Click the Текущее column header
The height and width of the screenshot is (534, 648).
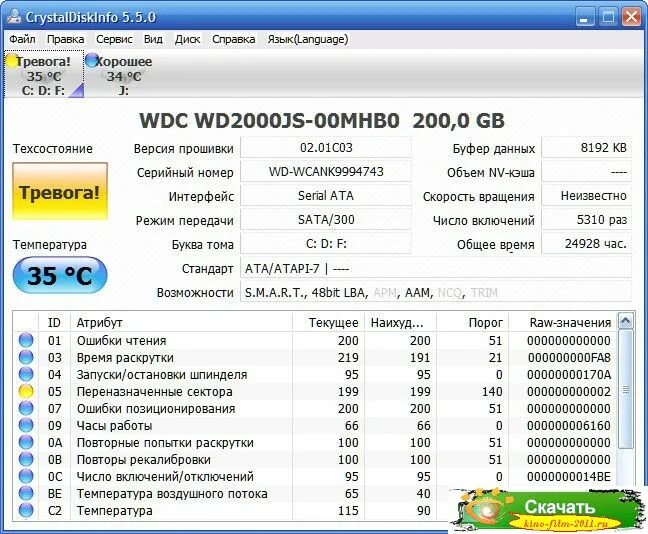pyautogui.click(x=328, y=322)
